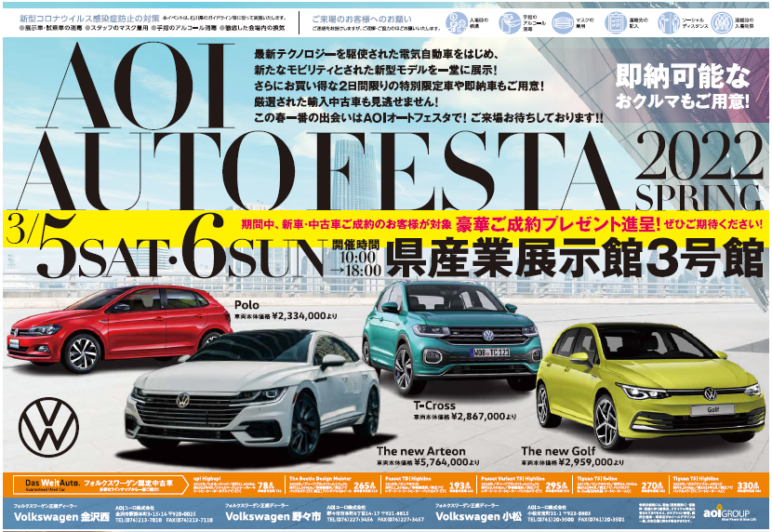This screenshot has height=532, width=772.
Task: Click the 'Tiguan TSI R-line' listing
Action: (x=621, y=485)
